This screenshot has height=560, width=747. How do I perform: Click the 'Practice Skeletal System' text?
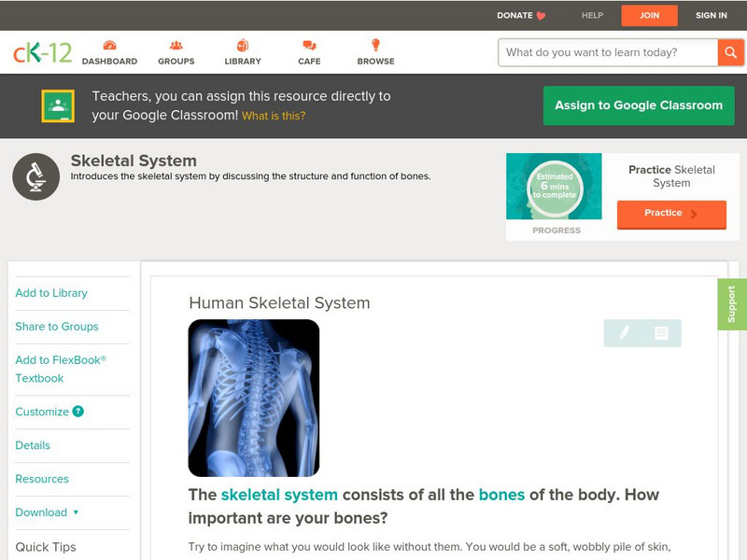pyautogui.click(x=671, y=176)
